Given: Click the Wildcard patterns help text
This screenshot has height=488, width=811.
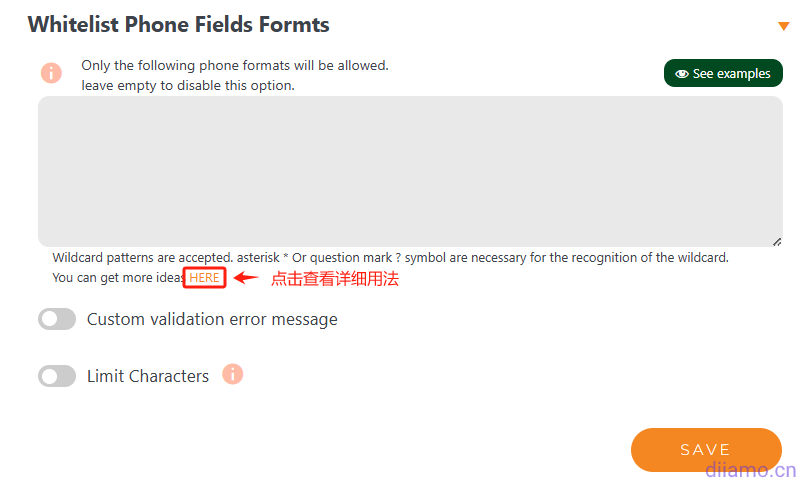Looking at the screenshot, I should tap(390, 258).
